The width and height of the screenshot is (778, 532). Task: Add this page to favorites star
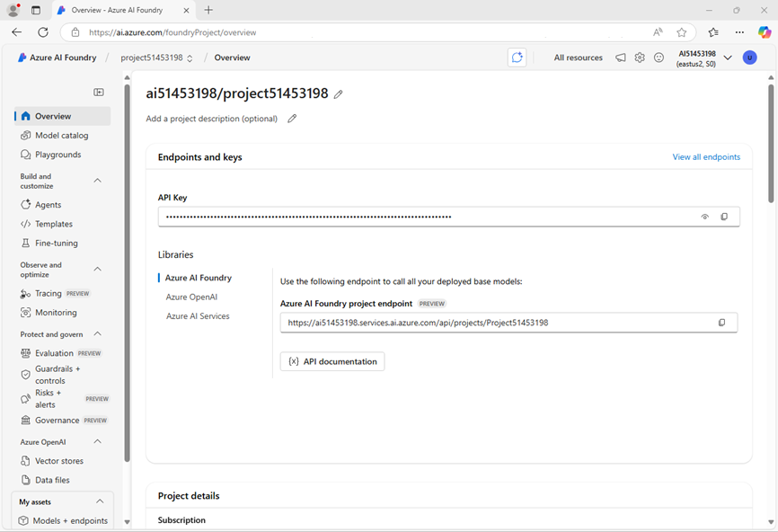[x=682, y=32]
